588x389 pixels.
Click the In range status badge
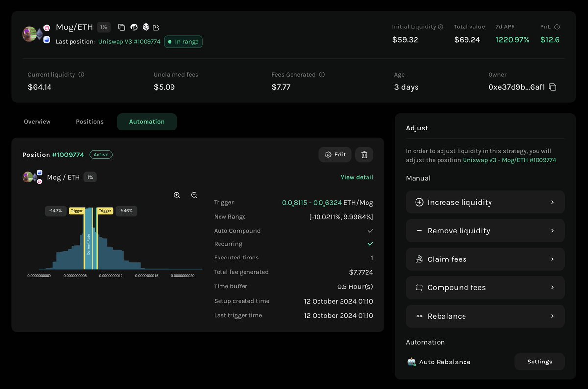pos(183,42)
